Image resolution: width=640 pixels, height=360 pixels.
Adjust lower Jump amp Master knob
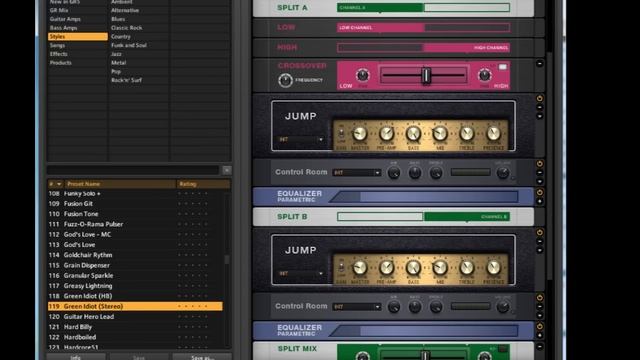pos(360,267)
